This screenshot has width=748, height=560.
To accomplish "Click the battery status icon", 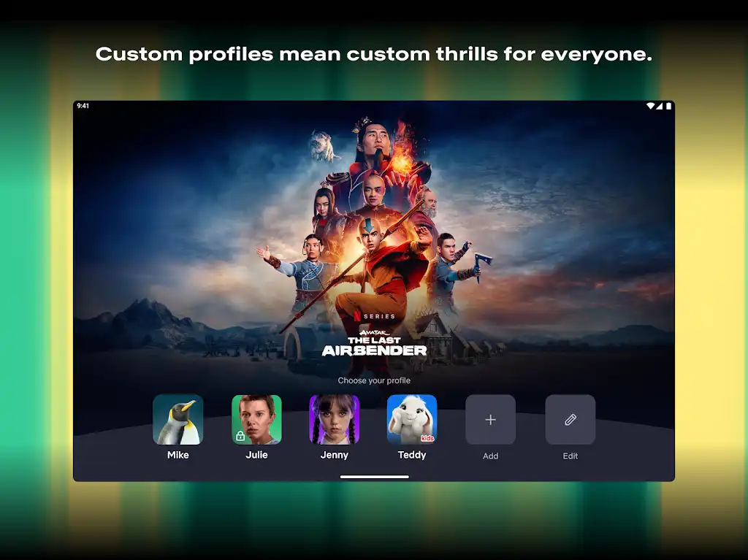I will point(669,106).
